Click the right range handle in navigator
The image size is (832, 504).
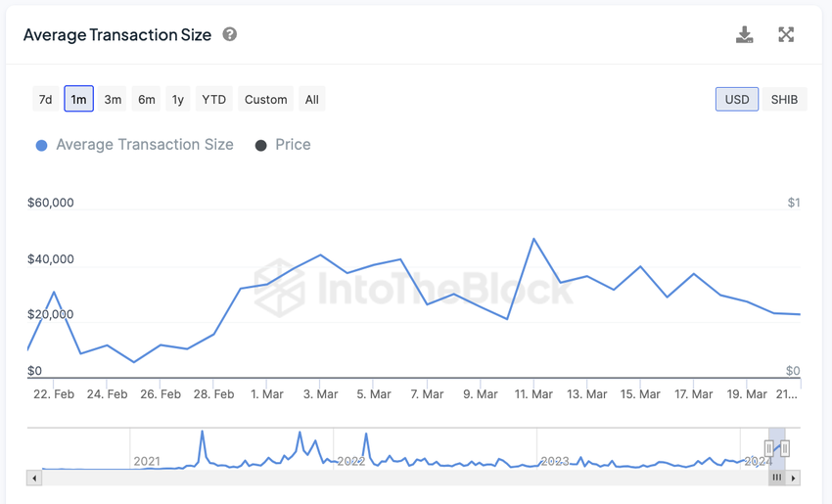point(784,448)
